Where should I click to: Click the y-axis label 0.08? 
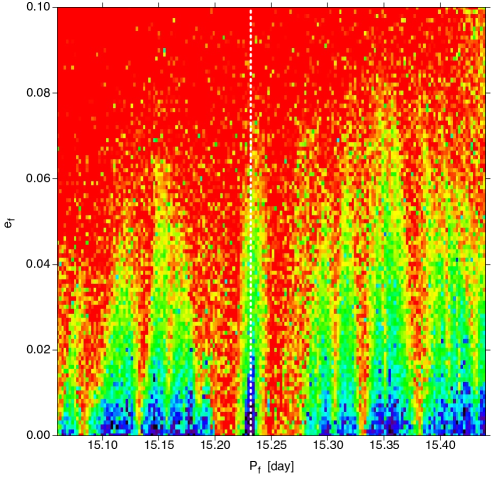tap(38, 93)
